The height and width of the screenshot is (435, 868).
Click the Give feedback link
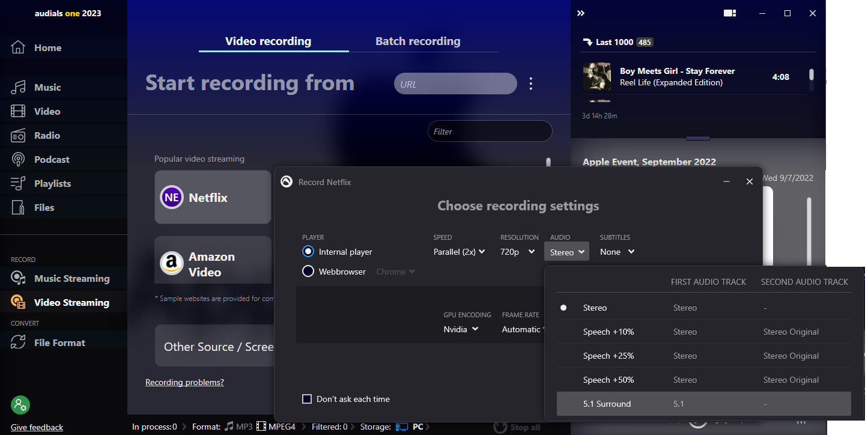(37, 427)
